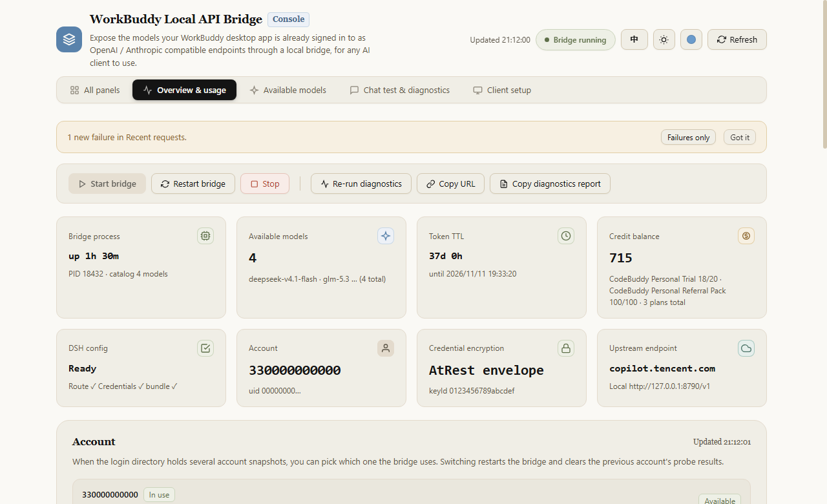Click 'copilot.tencent.com' upstream endpoint
Screen dimensions: 827x504
click(x=662, y=368)
